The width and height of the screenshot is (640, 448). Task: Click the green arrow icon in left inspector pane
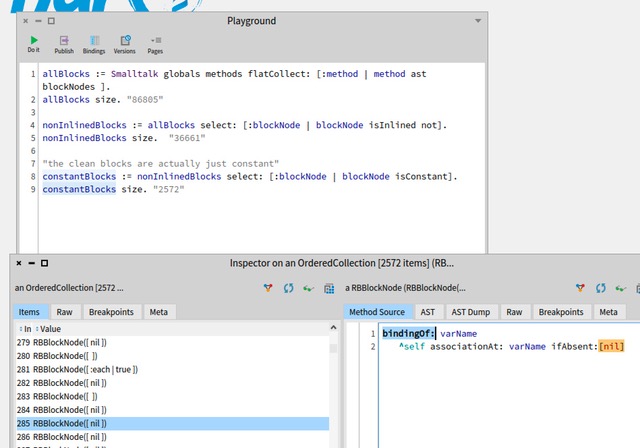(x=309, y=288)
